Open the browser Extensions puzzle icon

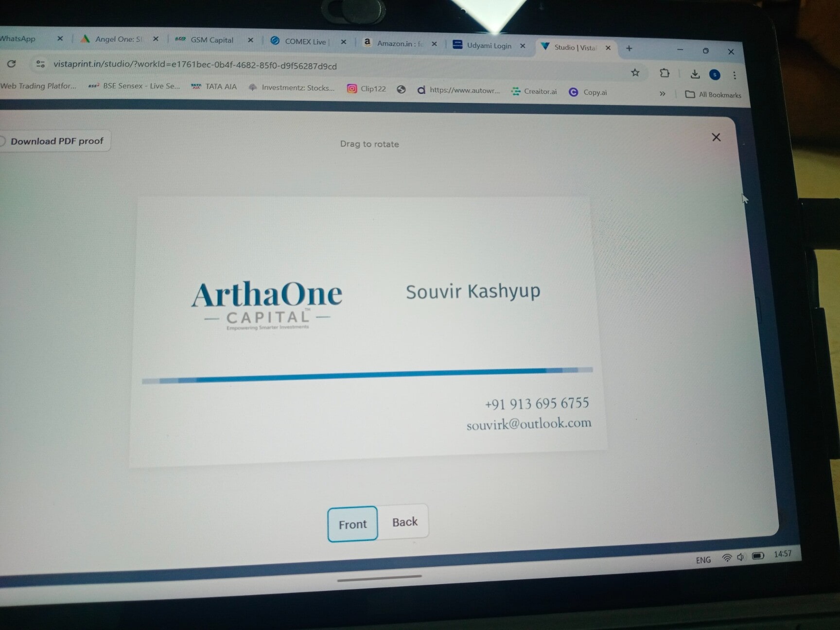pyautogui.click(x=664, y=73)
